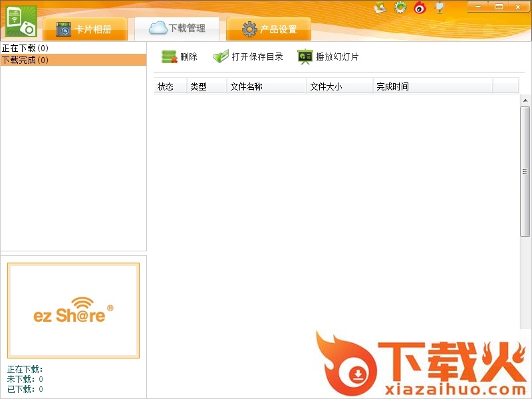Open the 卡片相册 tab

tap(84, 29)
